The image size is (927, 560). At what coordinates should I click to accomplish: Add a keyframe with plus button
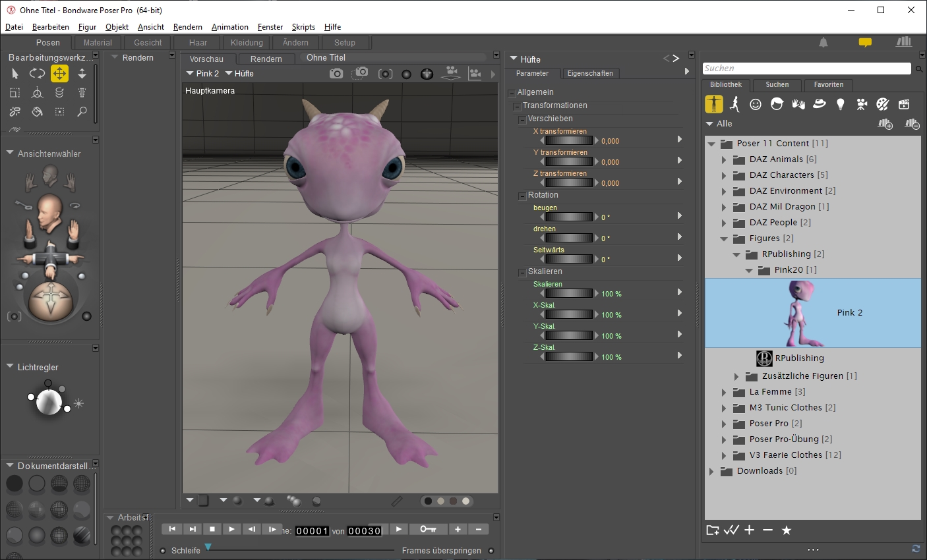[x=458, y=529]
